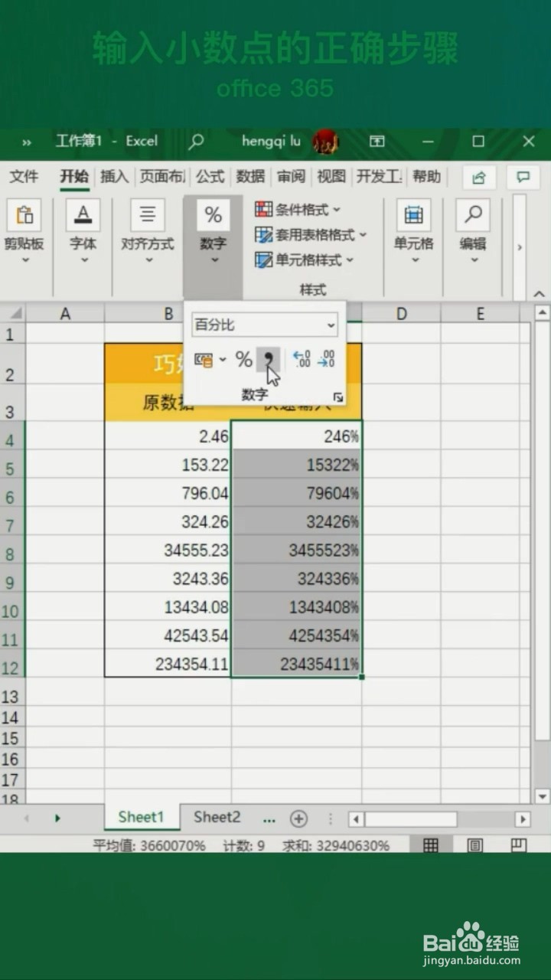Open the Alignment (对齐方式) group
The height and width of the screenshot is (980, 551).
pos(148,233)
